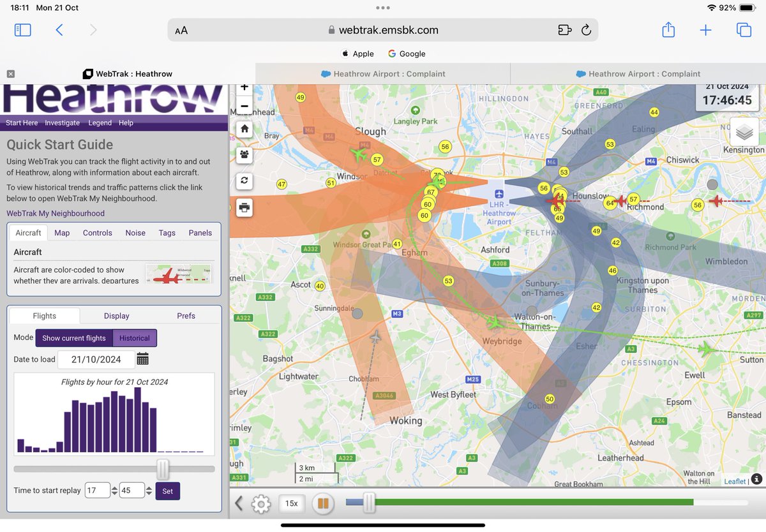
Task: Open the extensions icon in the address bar
Action: [x=564, y=30]
